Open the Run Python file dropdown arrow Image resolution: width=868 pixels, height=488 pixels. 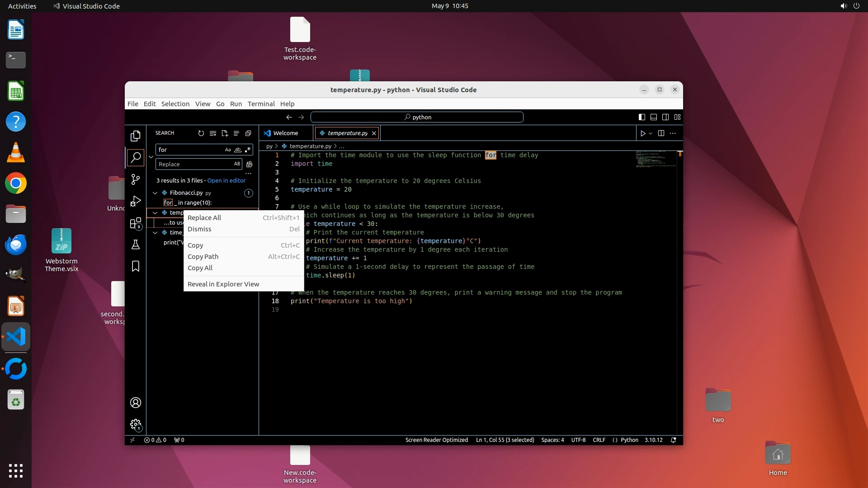tap(651, 133)
